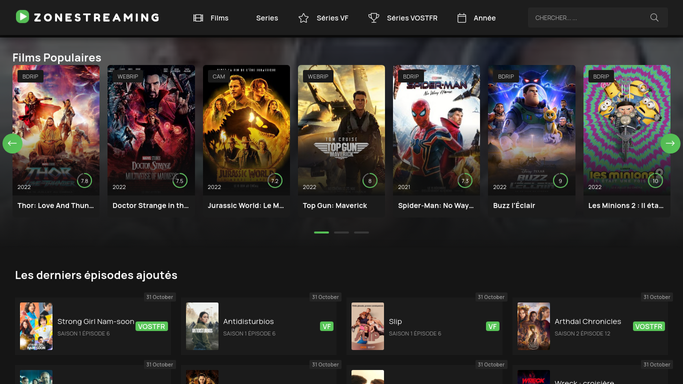Click Les derniers épisodes ajoutés heading
Screen dimensions: 683x384
(x=96, y=275)
